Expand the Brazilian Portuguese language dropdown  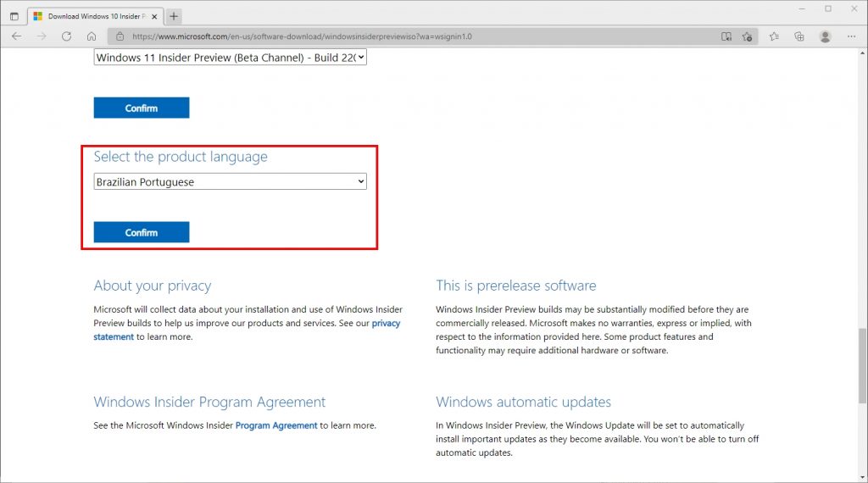tap(231, 181)
